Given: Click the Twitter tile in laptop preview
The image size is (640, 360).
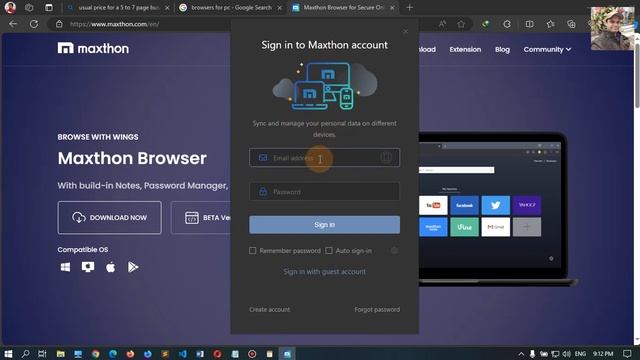Looking at the screenshot, I should click(x=496, y=205).
